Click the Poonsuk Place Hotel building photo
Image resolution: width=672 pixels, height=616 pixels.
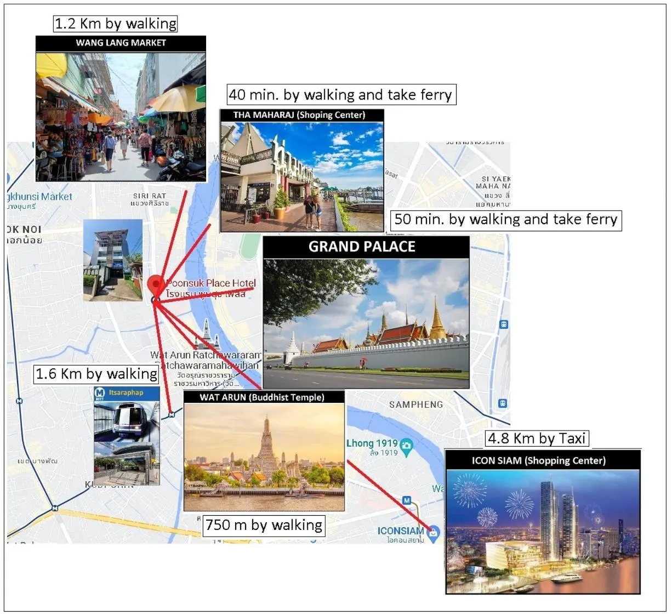pos(112,260)
